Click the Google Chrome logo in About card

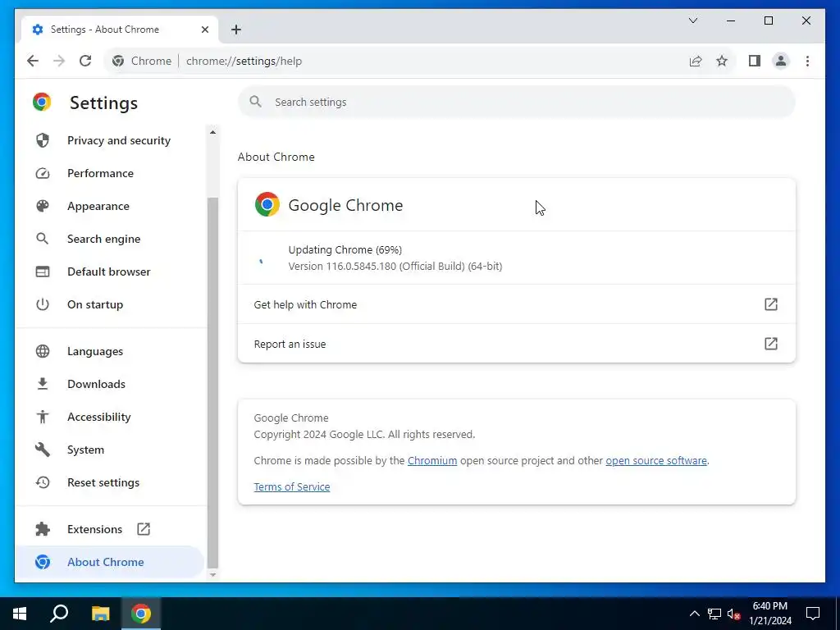[267, 204]
